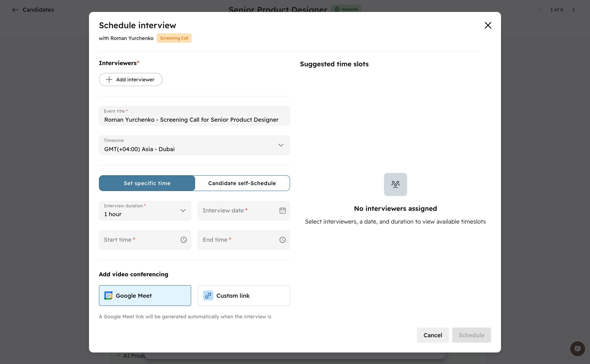Click the clock icon in End time
The width and height of the screenshot is (590, 364).
[282, 240]
